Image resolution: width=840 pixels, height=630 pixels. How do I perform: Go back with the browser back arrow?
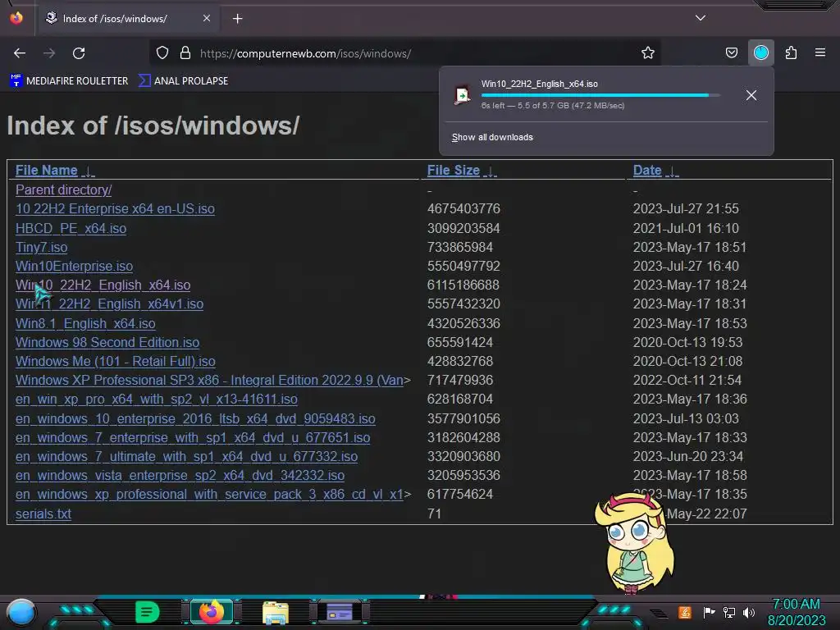(x=20, y=53)
